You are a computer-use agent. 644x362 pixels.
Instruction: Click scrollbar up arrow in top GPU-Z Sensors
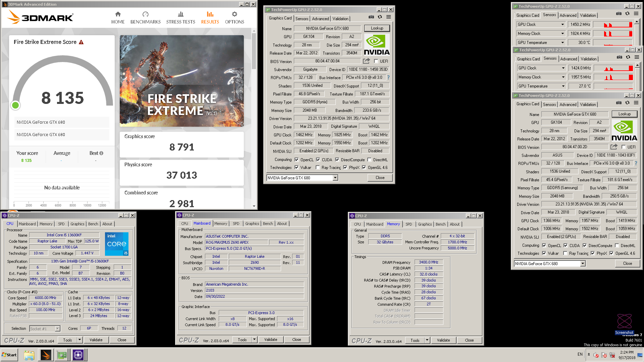click(x=637, y=21)
